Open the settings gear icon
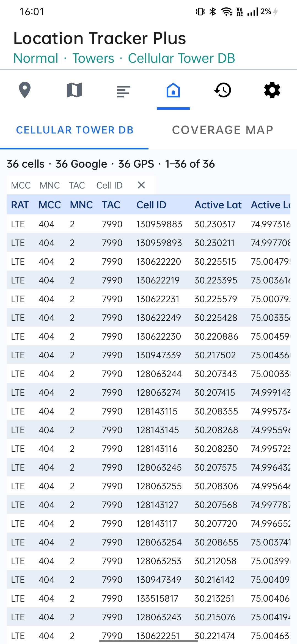Screen dimensions: 297x644 click(x=272, y=90)
